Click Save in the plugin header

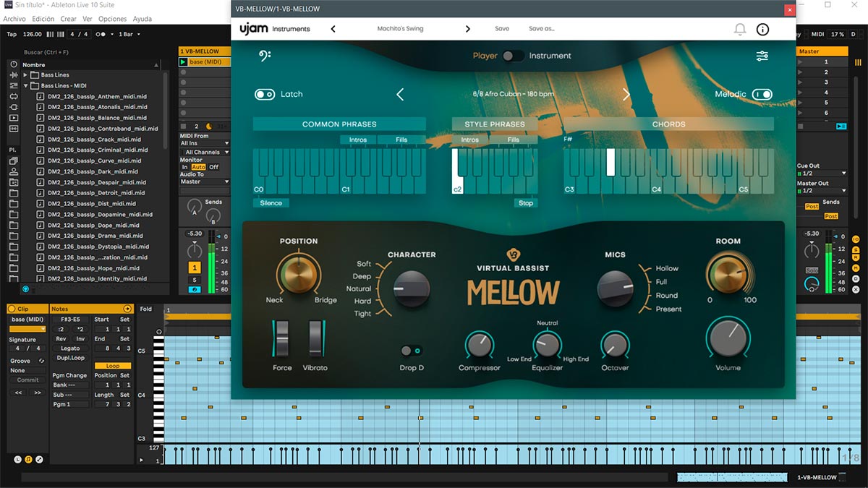[x=502, y=29]
